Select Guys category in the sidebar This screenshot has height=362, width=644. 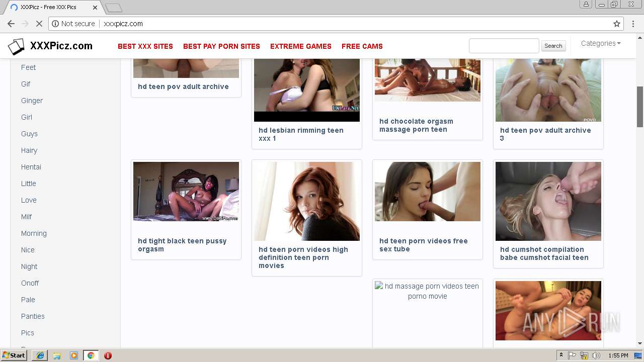tap(29, 134)
